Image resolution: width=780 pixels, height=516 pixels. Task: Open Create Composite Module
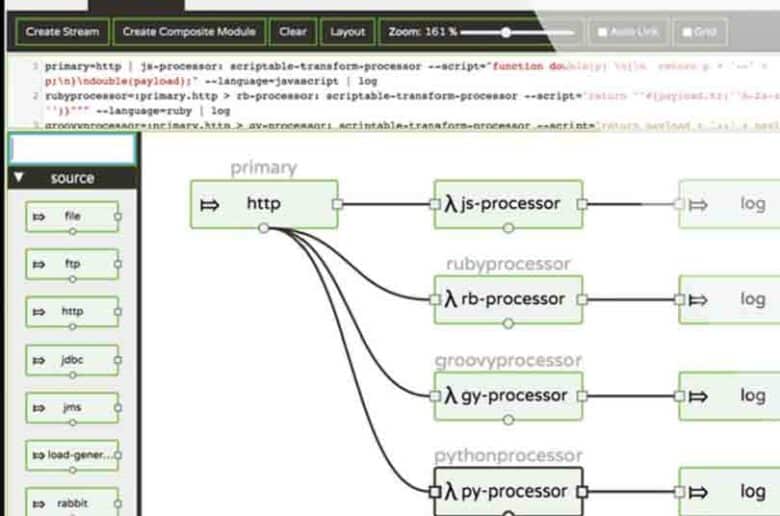coord(189,32)
